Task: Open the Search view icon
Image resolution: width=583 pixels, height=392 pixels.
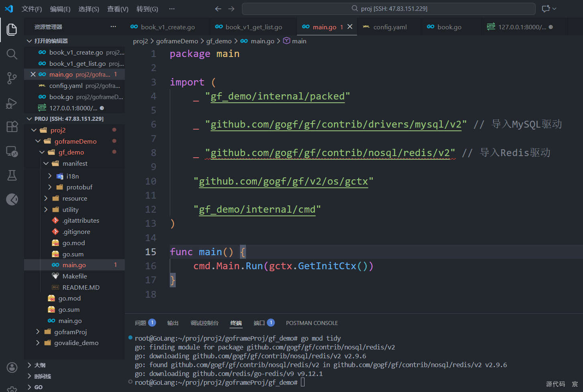Action: [x=12, y=54]
